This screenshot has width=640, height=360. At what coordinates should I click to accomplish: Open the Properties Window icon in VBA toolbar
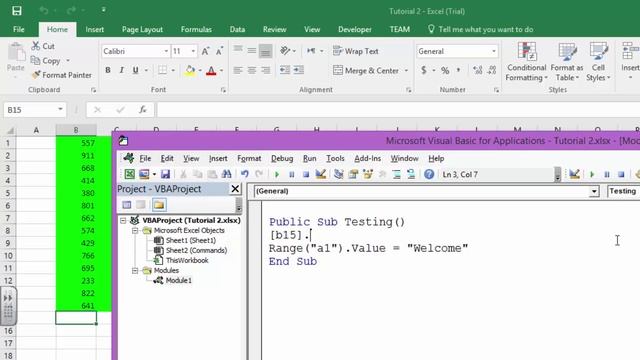(353, 174)
